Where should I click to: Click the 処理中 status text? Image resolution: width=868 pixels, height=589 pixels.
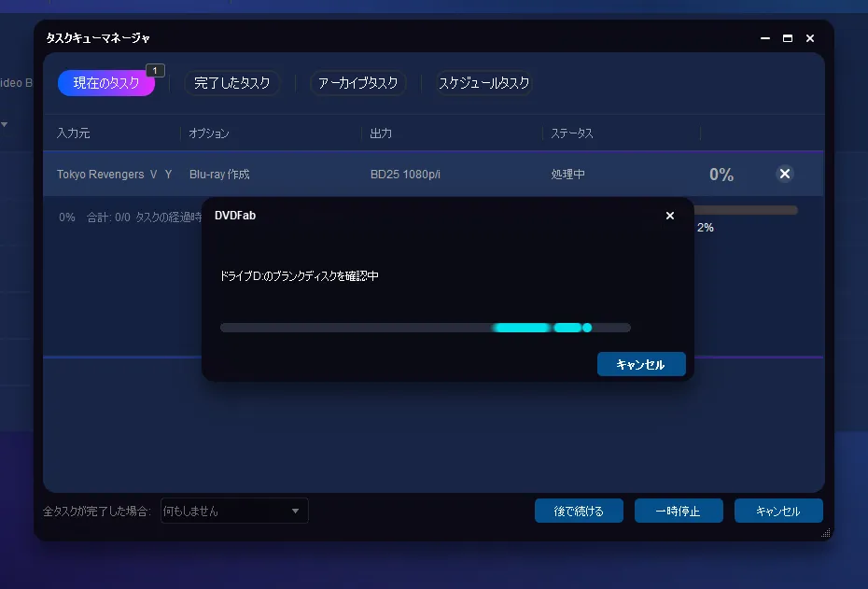(x=568, y=175)
